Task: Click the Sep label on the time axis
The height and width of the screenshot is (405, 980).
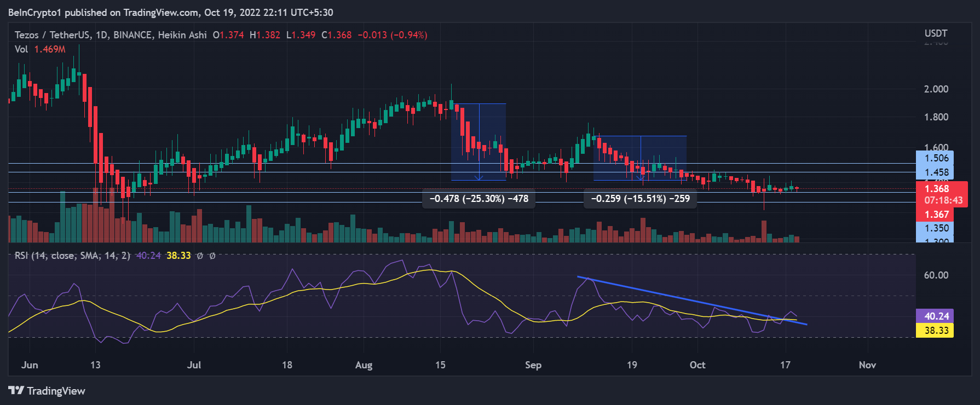Action: coord(533,365)
